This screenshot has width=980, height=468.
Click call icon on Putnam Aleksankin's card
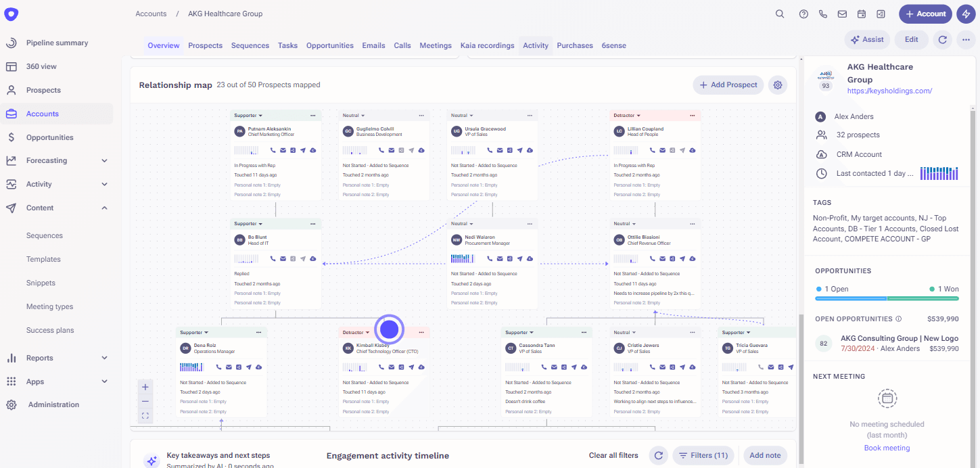(273, 150)
